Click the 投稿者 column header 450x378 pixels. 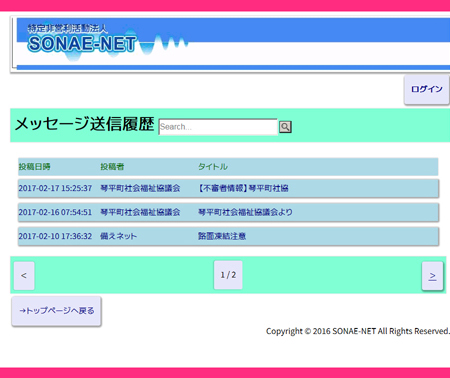tap(112, 167)
